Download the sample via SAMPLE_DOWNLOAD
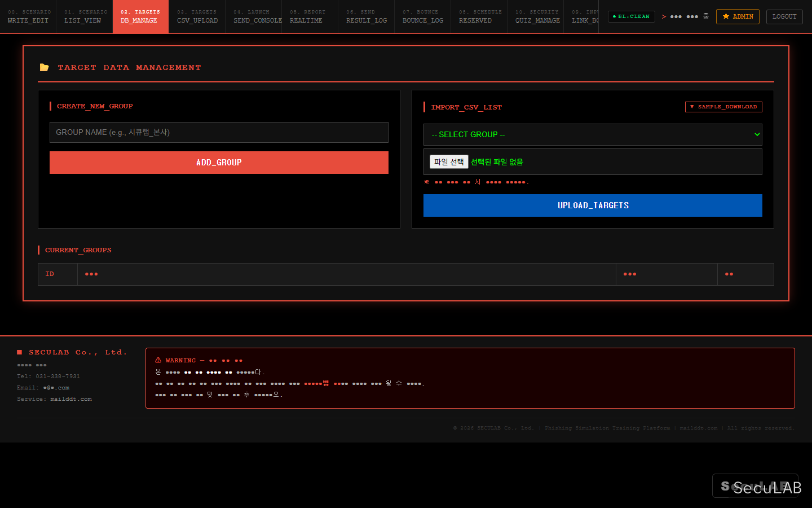 tap(723, 107)
